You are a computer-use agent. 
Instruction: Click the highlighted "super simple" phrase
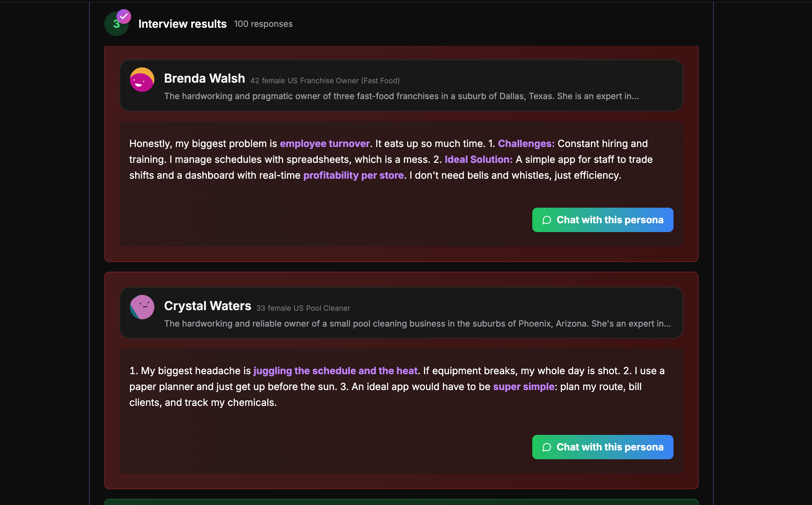point(523,387)
